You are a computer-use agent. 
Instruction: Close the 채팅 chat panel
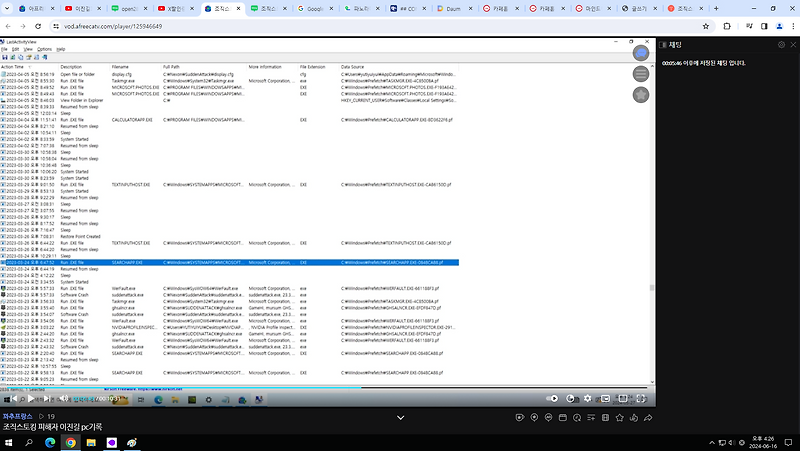point(793,45)
